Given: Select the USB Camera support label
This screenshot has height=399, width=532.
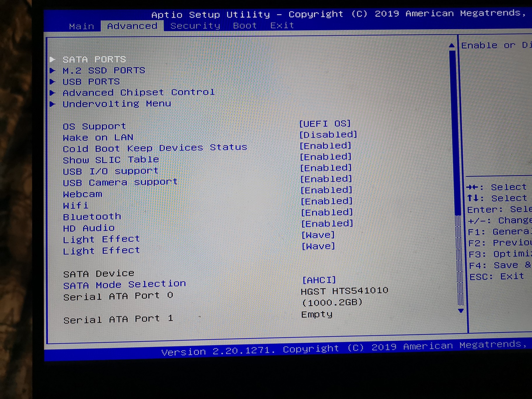Looking at the screenshot, I should [x=120, y=182].
